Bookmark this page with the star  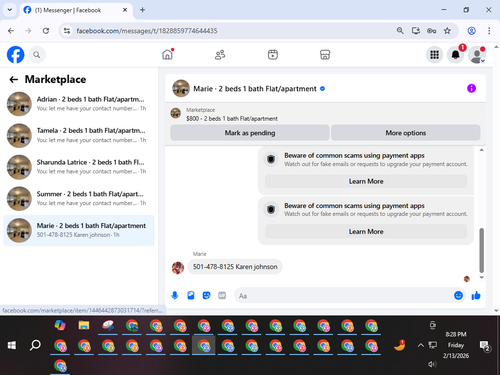coord(447,31)
